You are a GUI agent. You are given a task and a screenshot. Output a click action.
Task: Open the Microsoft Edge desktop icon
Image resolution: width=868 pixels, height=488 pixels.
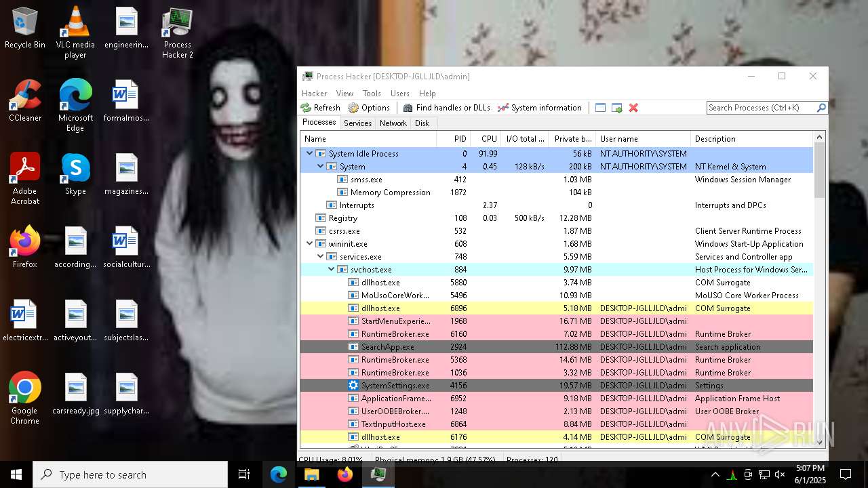click(75, 106)
